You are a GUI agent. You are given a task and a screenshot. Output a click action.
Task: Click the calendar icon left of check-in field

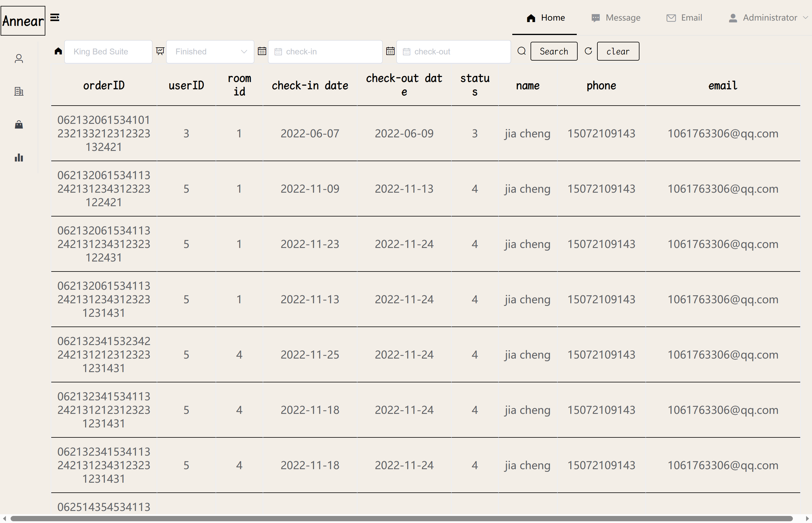pos(262,51)
